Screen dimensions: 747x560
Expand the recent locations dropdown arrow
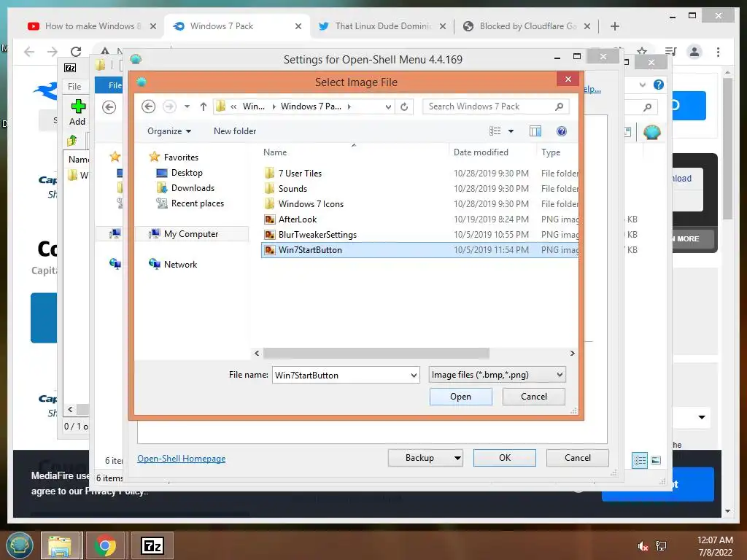coord(187,106)
